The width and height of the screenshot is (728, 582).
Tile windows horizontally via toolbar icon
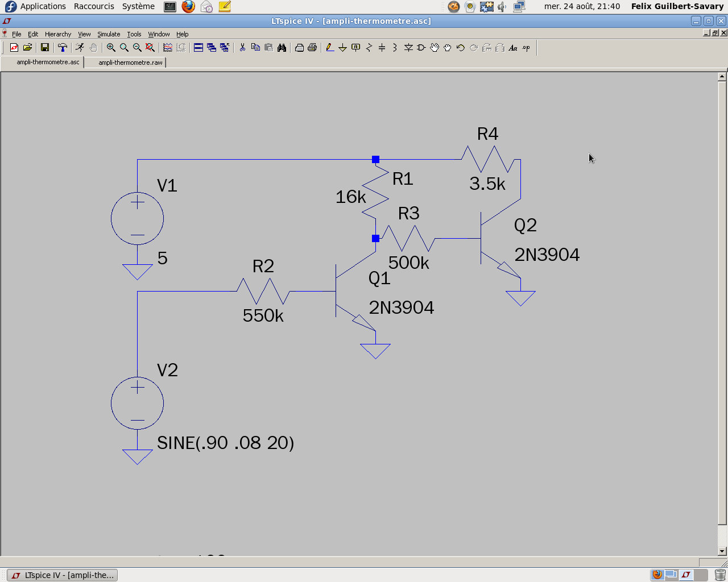coord(198,48)
